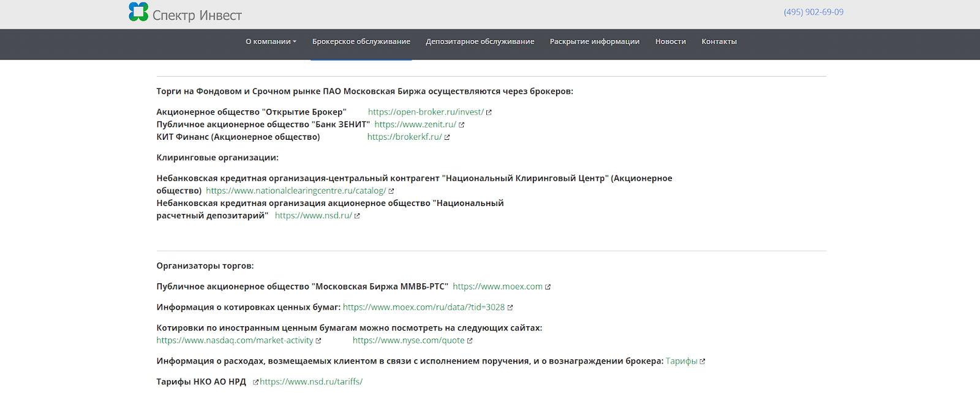This screenshot has height=409, width=980.
Task: Click external-link icon after www.moex.com
Action: tap(548, 287)
